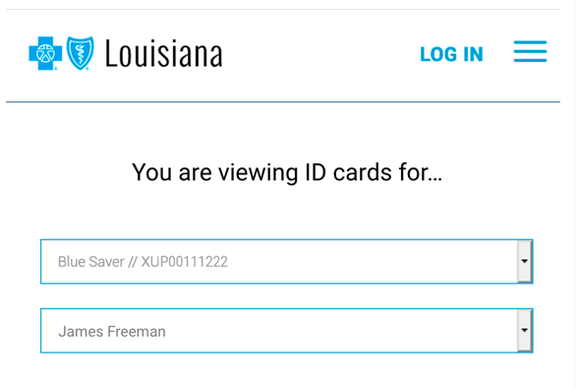576x389 pixels.
Task: Expand the Blue Saver plan dropdown
Action: (287, 262)
